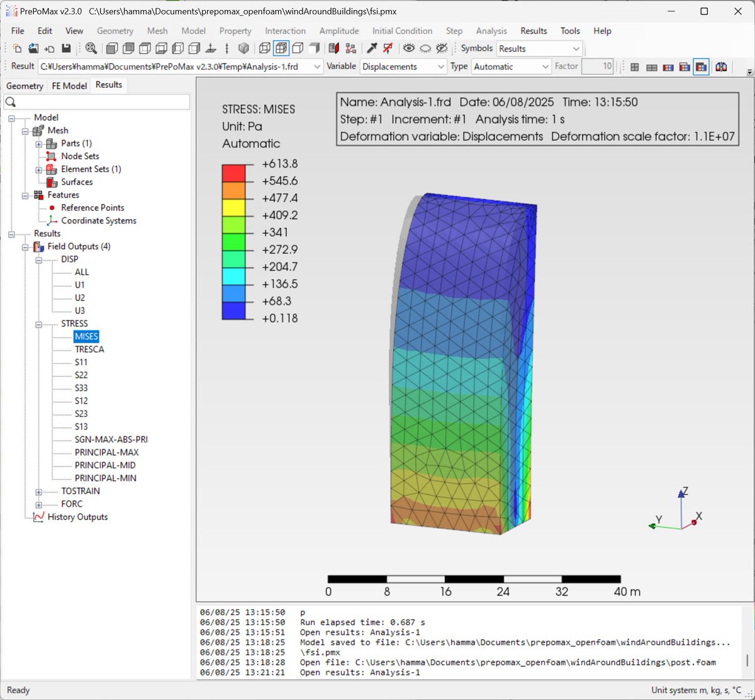Show undeformed results view icon
This screenshot has width=755, height=700.
pyautogui.click(x=635, y=67)
